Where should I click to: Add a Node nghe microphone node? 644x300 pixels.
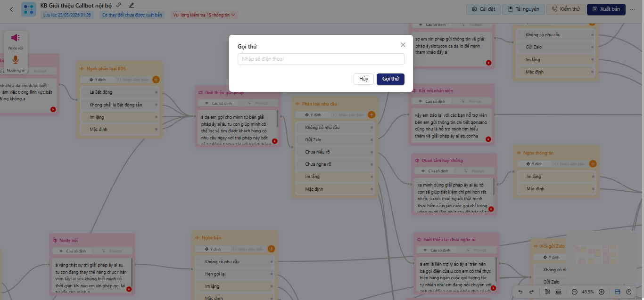coord(16,63)
